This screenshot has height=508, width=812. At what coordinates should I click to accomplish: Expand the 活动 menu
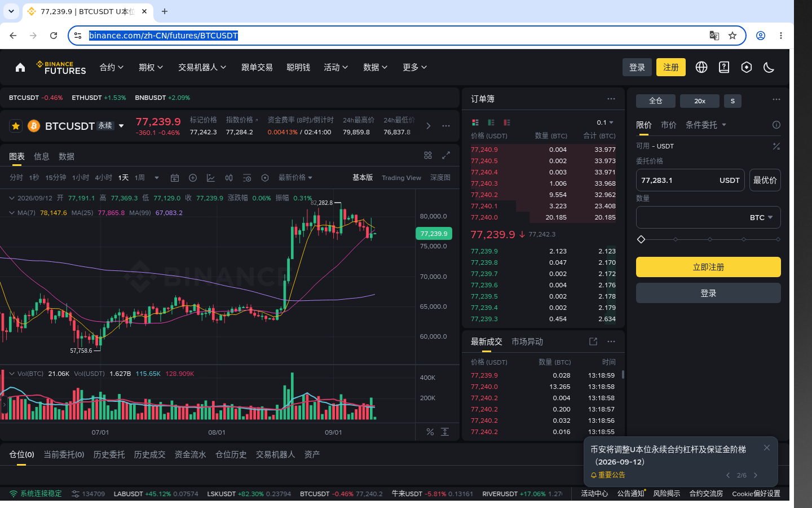[x=336, y=67]
